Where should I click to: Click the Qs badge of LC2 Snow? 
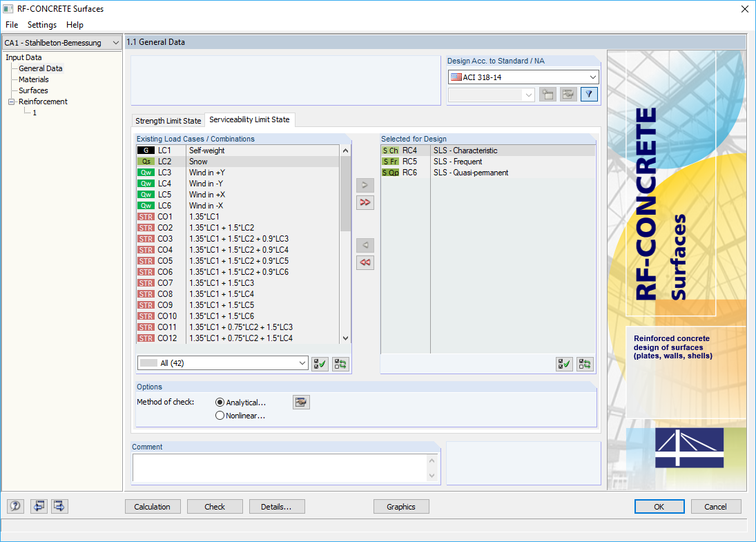[x=146, y=162]
